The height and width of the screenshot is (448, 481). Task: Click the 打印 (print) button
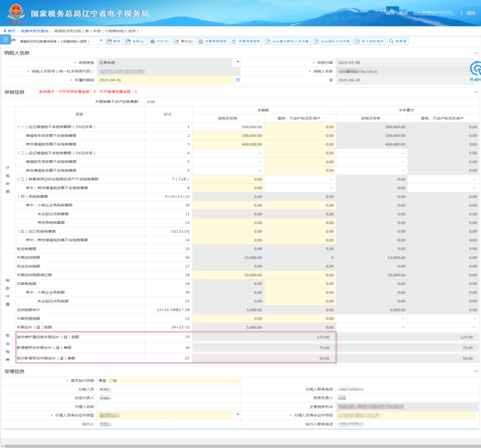[159, 41]
